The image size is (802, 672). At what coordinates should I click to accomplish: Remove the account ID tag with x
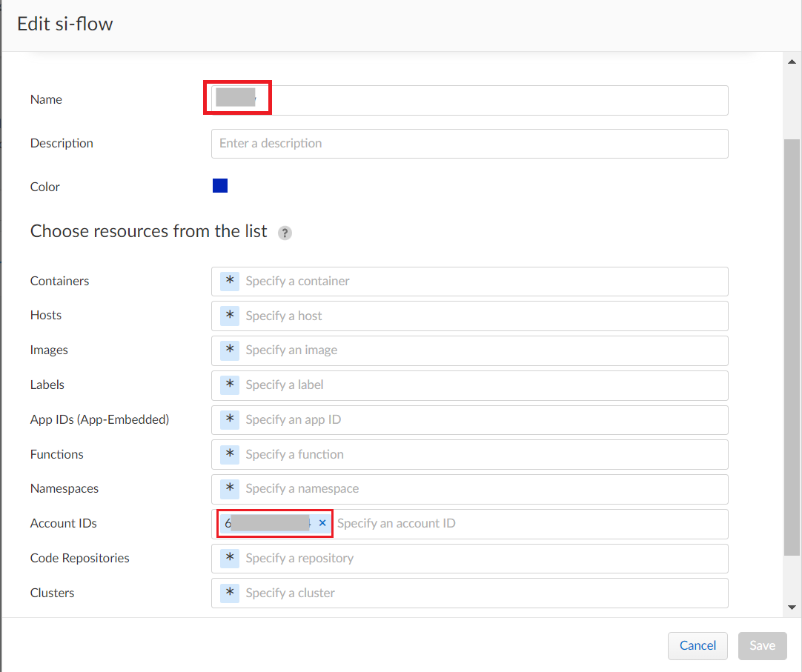click(x=322, y=523)
